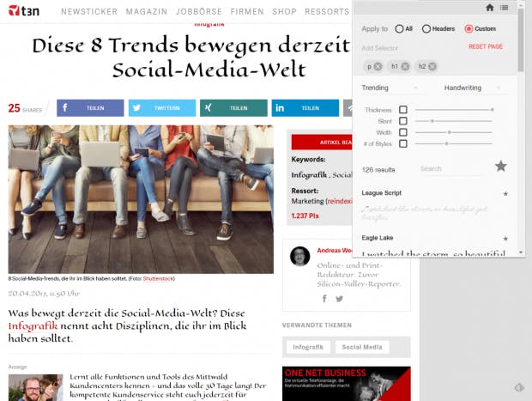Remove the h1 selector tag
532x401 pixels.
[405, 67]
